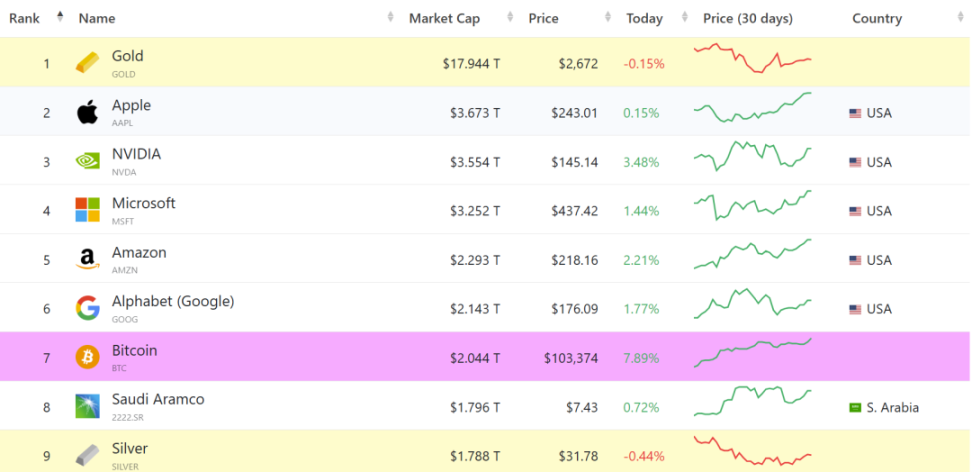Open the Alphabet (Google) link

tap(172, 301)
